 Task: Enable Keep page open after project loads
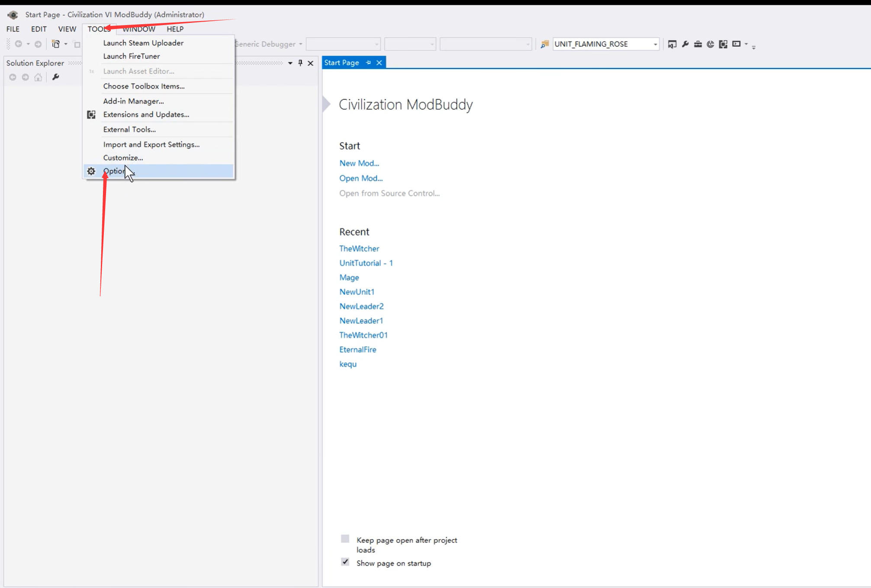click(345, 539)
